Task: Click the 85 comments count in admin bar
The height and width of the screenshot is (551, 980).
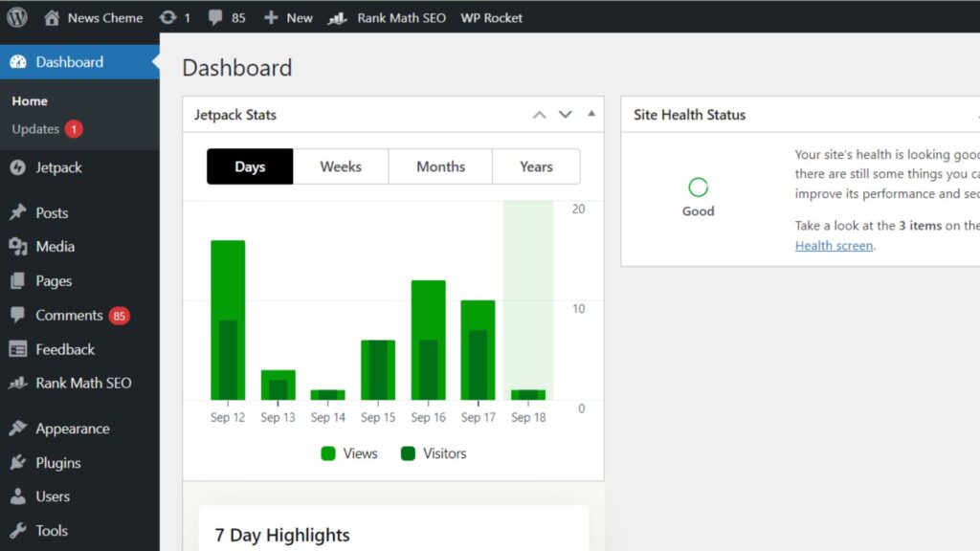Action: 238,18
